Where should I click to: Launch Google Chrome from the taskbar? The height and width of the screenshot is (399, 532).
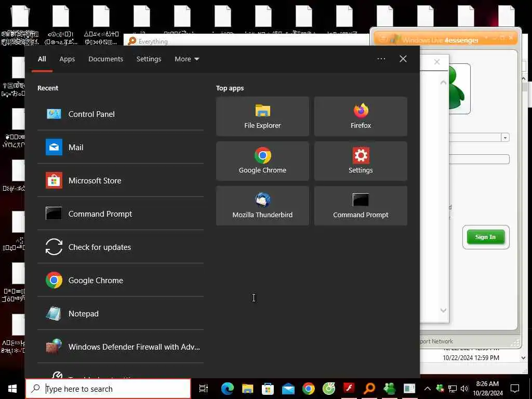click(309, 389)
